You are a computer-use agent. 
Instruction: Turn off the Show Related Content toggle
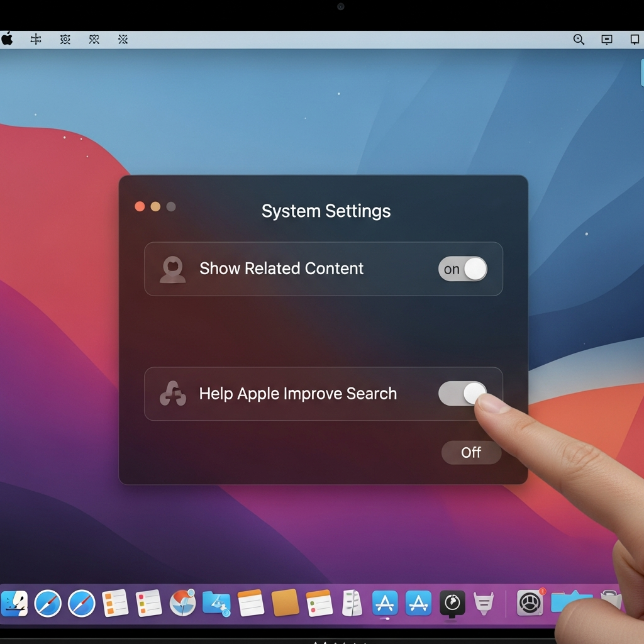[463, 269]
